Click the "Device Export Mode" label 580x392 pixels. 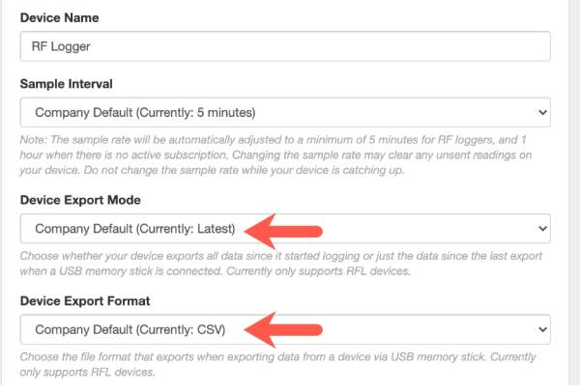pos(80,200)
